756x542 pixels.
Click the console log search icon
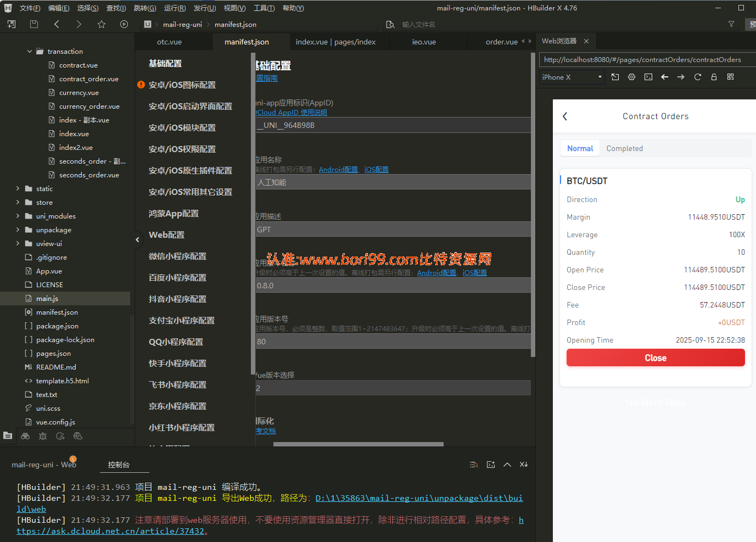point(474,465)
